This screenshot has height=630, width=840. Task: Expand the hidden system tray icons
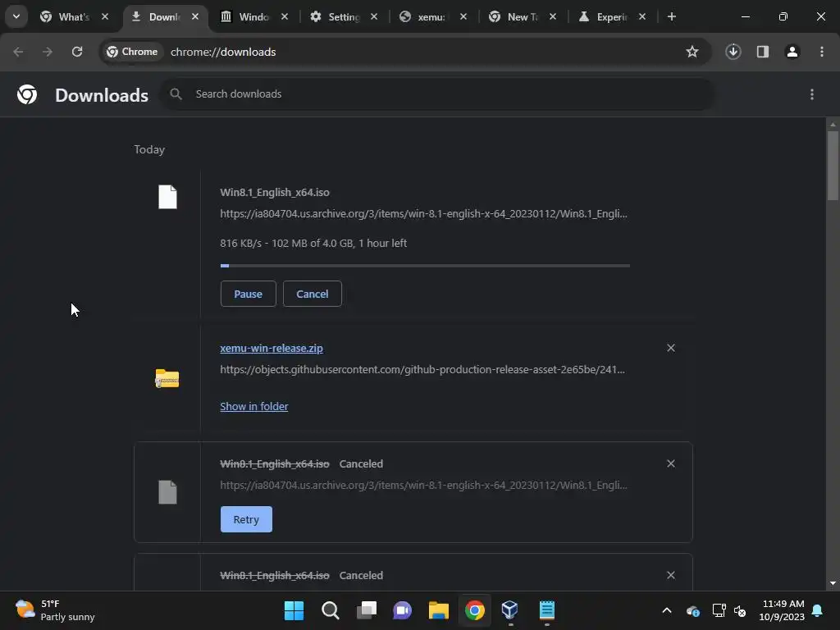[x=667, y=610]
